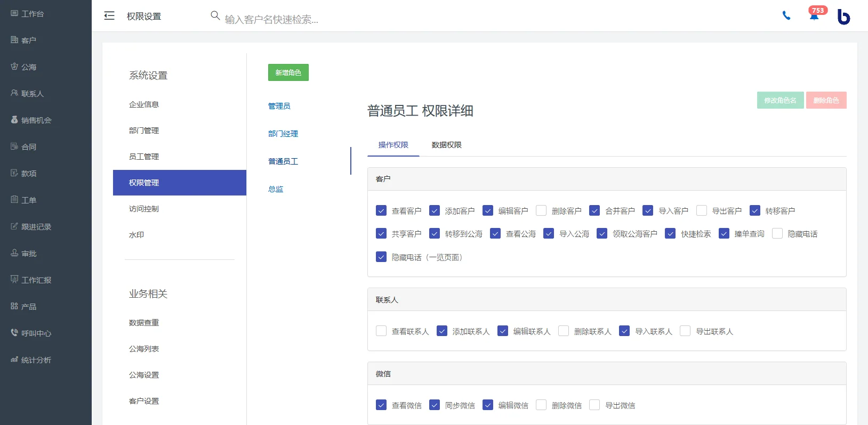Screen dimensions: 868x425
Task: Click the 合同 sidebar icon
Action: (x=14, y=146)
